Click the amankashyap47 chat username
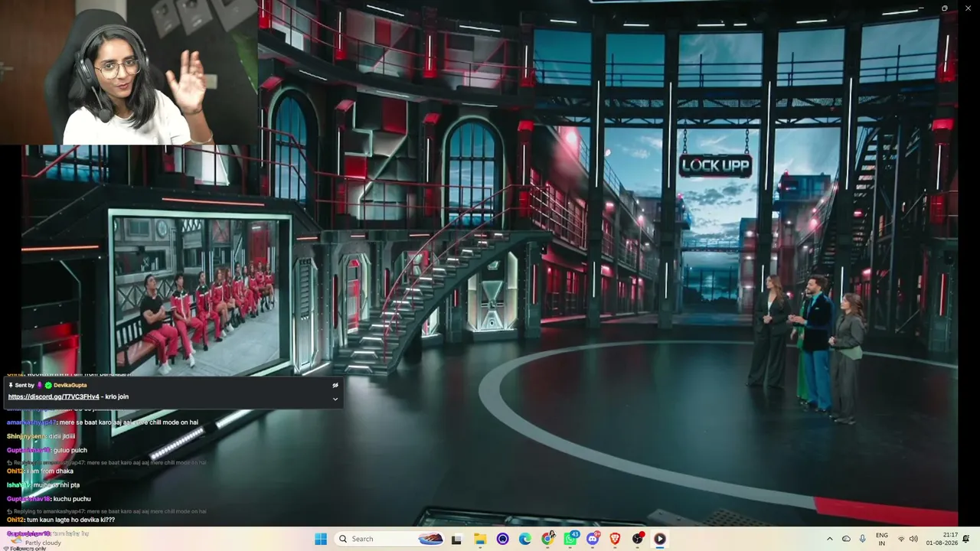 [x=31, y=422]
